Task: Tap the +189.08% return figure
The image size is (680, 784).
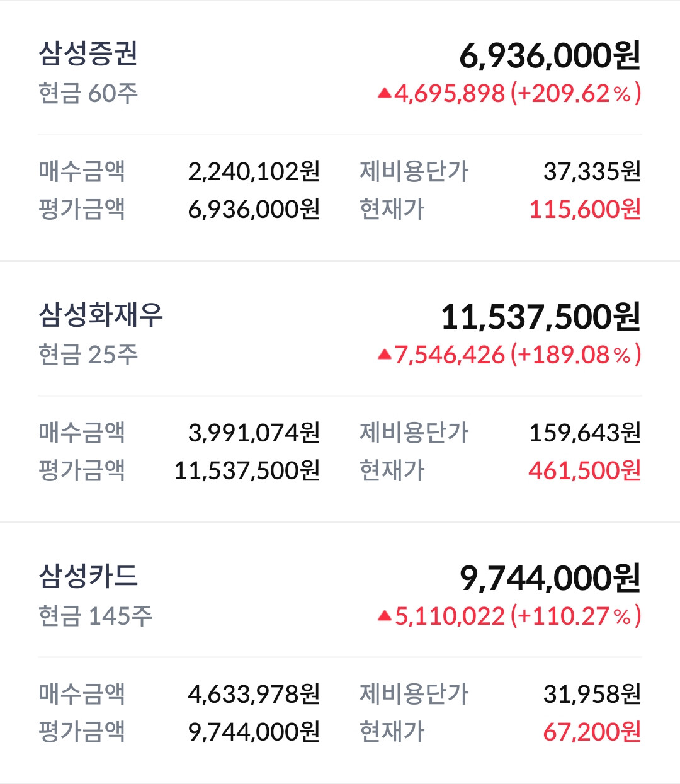Action: click(575, 355)
